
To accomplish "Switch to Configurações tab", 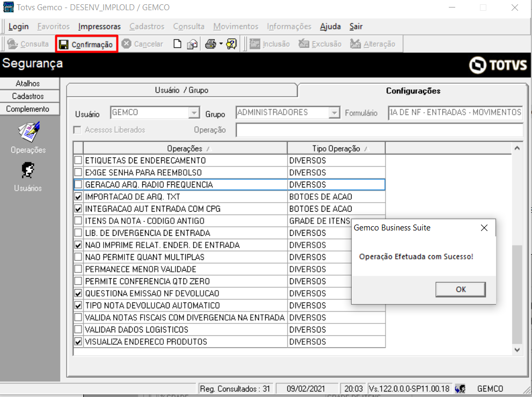I will pyautogui.click(x=413, y=91).
